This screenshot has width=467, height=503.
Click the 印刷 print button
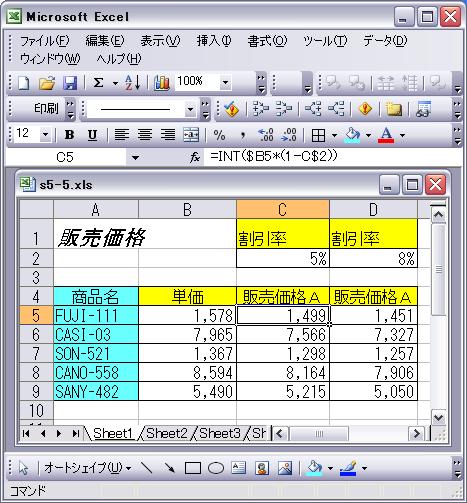tap(46, 108)
